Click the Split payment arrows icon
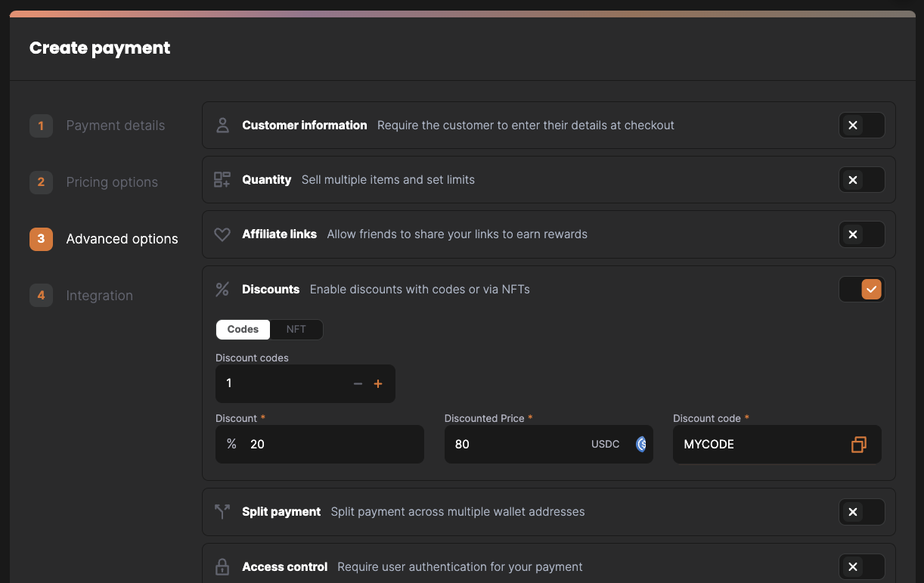Viewport: 924px width, 583px height. (222, 512)
